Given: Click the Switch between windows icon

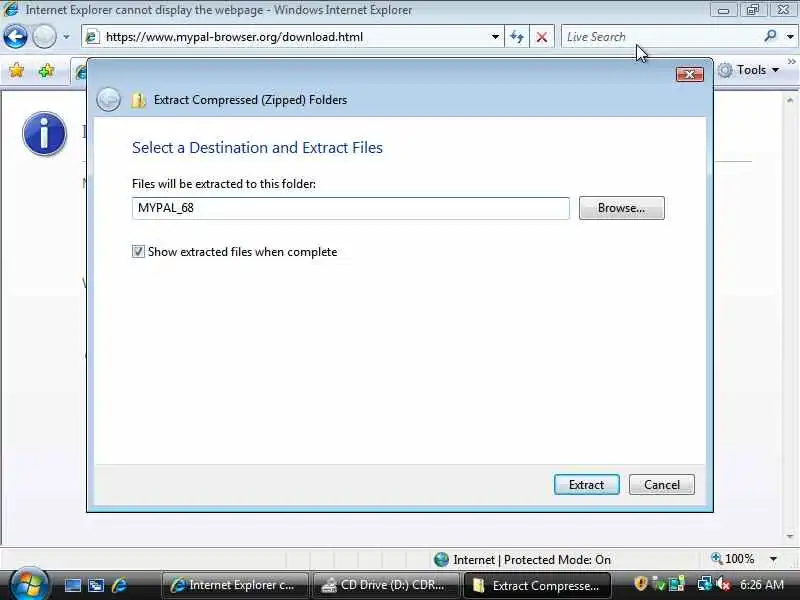Looking at the screenshot, I should [x=96, y=585].
